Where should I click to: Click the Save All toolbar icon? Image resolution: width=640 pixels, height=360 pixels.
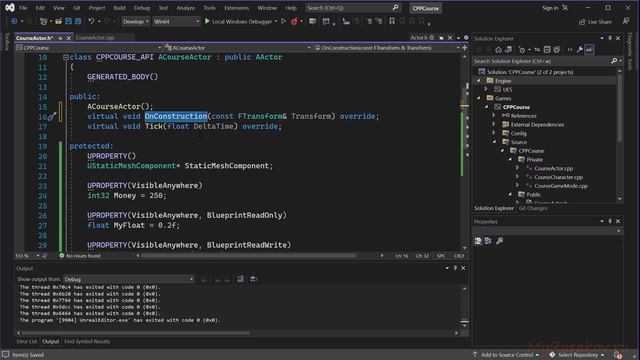coord(78,21)
